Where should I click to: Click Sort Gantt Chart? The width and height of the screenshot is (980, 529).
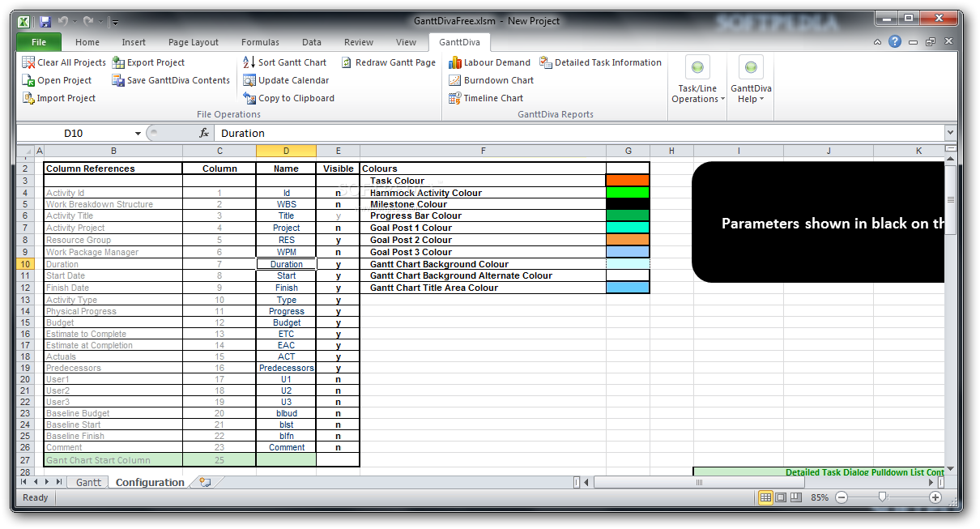tap(284, 62)
